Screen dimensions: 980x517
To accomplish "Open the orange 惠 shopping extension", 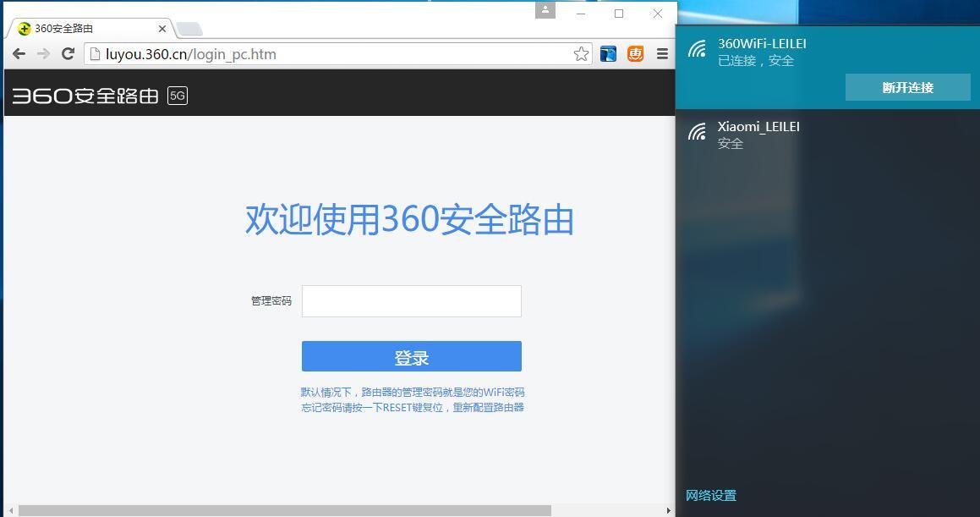I will click(x=634, y=53).
